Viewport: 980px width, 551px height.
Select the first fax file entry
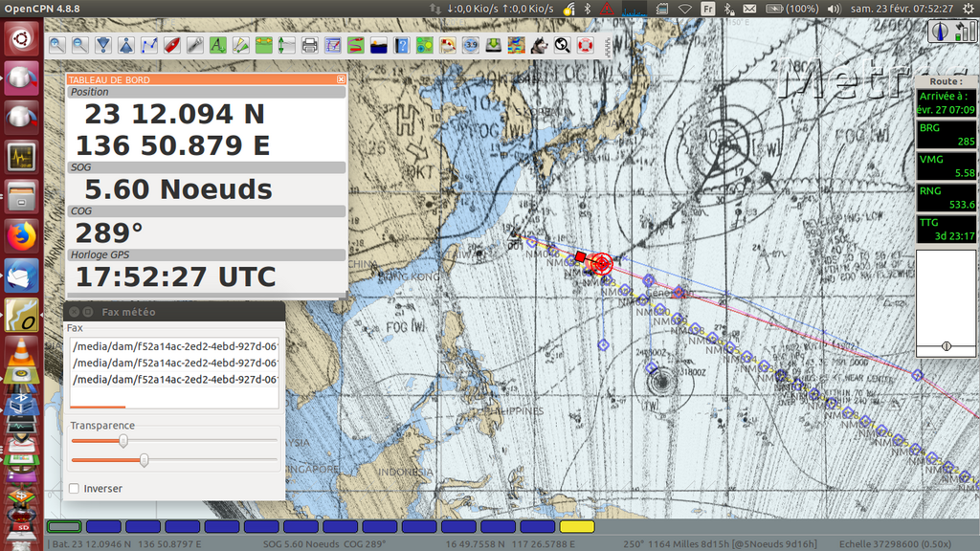tap(174, 346)
